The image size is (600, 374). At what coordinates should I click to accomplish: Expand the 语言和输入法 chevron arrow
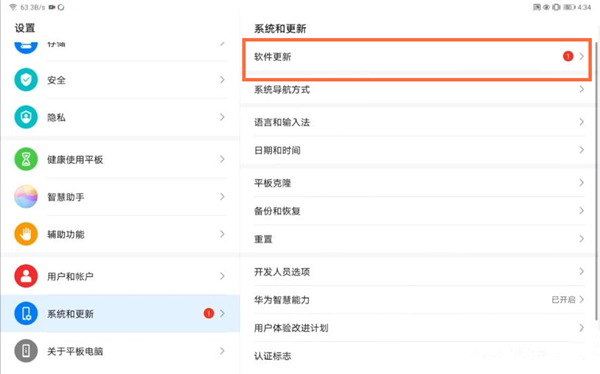point(582,122)
